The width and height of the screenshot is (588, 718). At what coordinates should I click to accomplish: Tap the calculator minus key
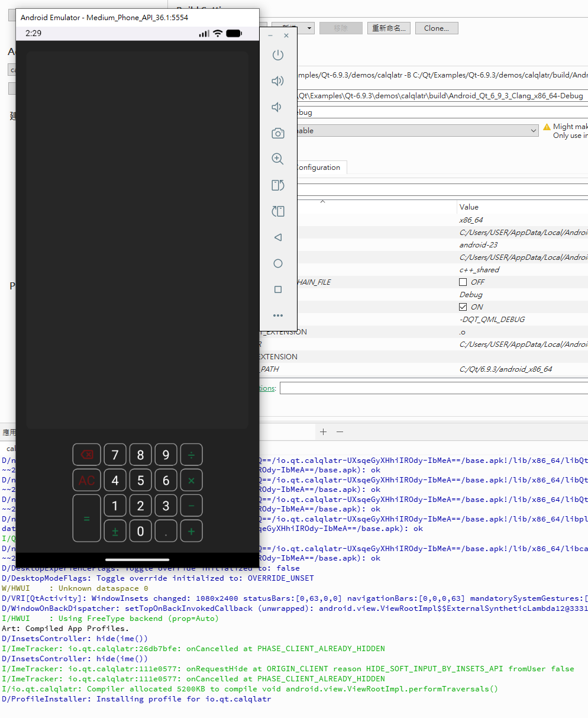click(191, 506)
